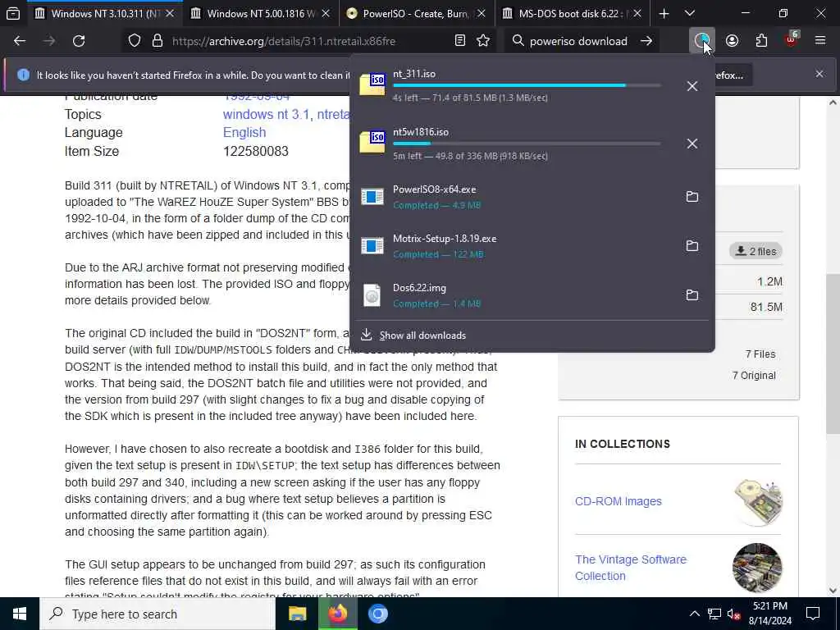The image size is (840, 630).
Task: Show Dos6.22.img in folder
Action: click(692, 295)
